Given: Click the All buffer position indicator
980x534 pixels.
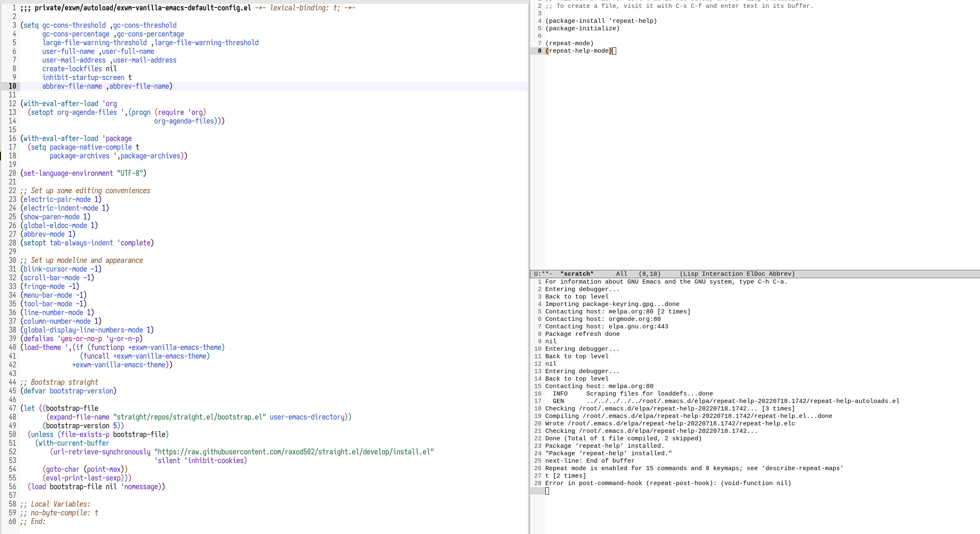Looking at the screenshot, I should (621, 274).
